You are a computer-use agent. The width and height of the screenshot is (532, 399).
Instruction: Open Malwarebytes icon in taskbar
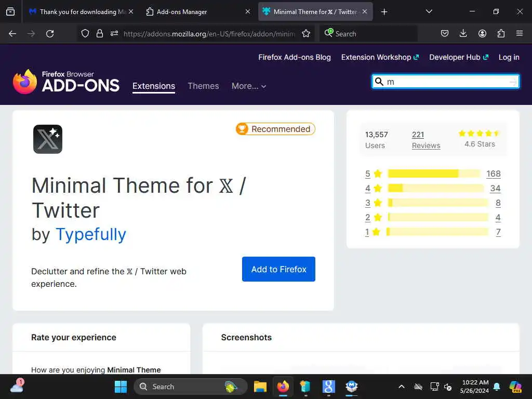point(352,387)
